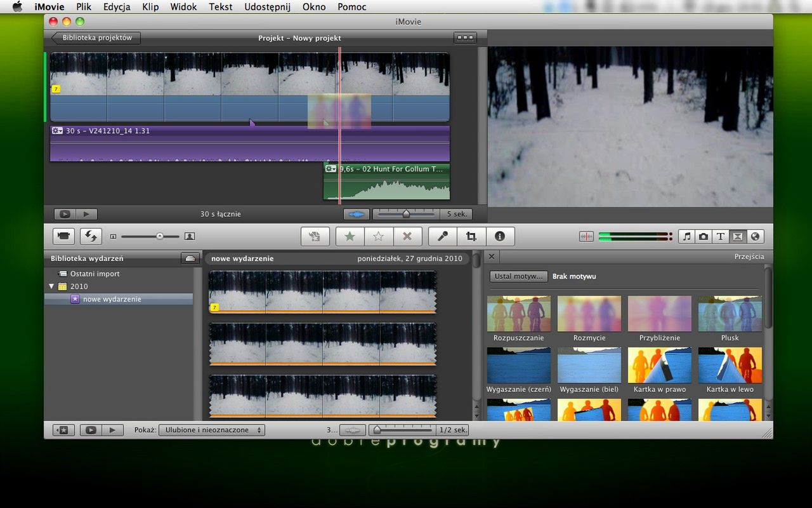Click the Ustal motyw button

click(518, 277)
